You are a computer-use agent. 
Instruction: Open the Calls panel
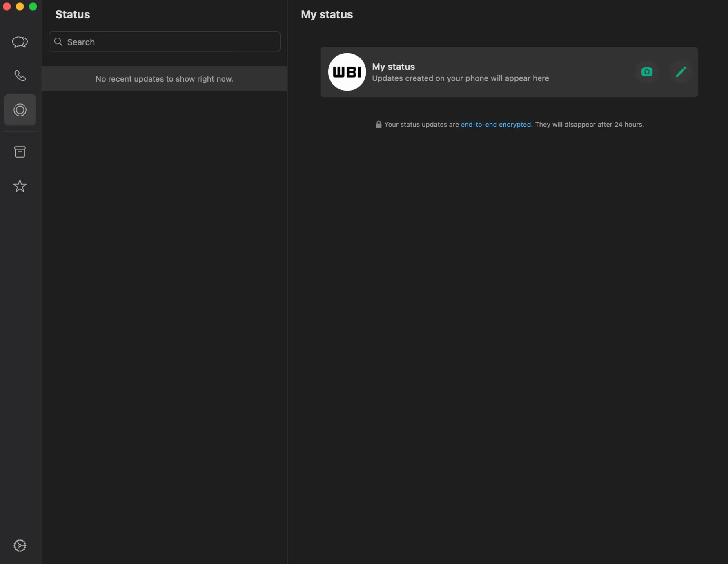[20, 76]
